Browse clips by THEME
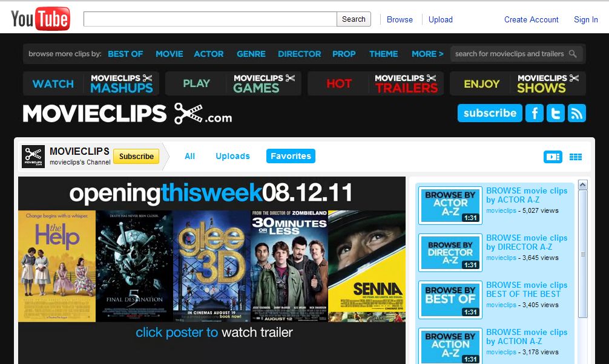 383,54
